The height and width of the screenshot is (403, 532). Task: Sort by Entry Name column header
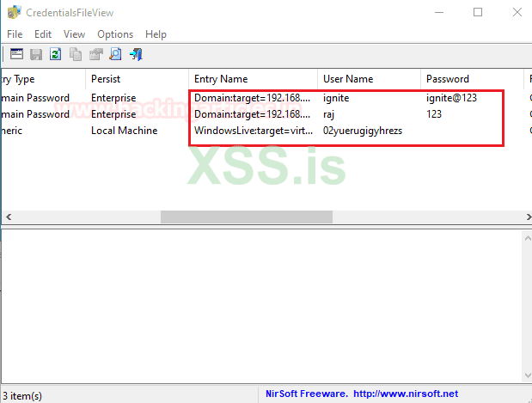click(x=253, y=79)
